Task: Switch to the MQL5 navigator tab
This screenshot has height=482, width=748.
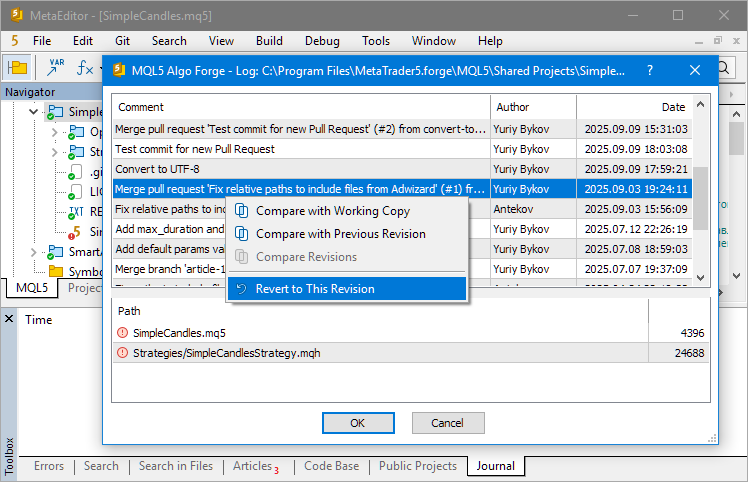Action: coord(32,288)
